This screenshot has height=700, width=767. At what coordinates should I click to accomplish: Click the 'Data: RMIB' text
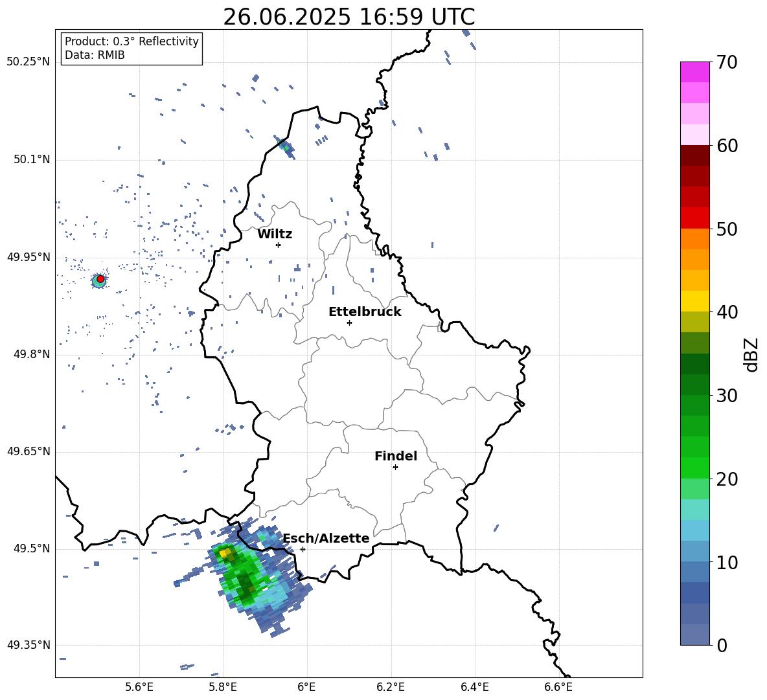[x=95, y=55]
